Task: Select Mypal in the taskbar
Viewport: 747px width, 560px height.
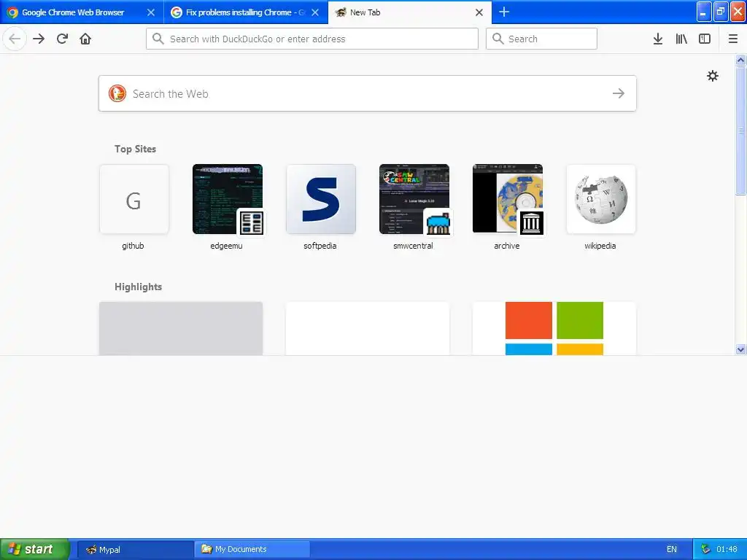Action: pyautogui.click(x=135, y=550)
